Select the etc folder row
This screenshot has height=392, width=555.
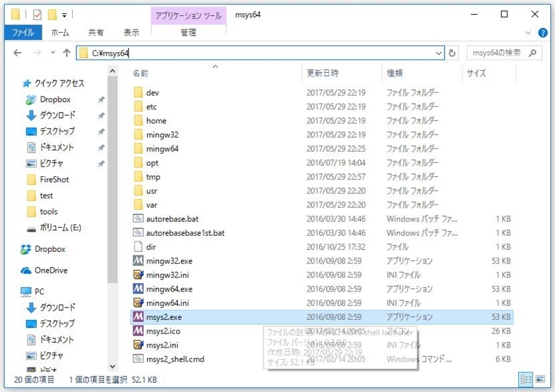(321, 107)
